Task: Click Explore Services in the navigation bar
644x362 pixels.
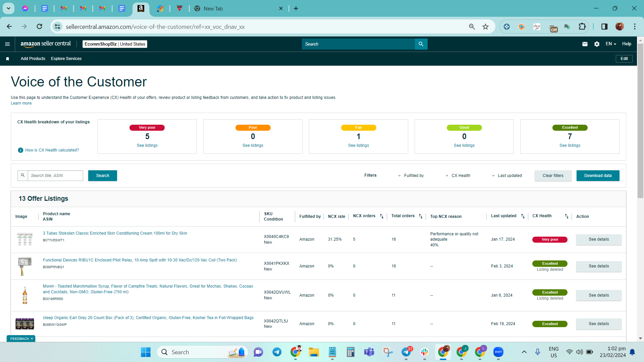Action: coord(66,59)
